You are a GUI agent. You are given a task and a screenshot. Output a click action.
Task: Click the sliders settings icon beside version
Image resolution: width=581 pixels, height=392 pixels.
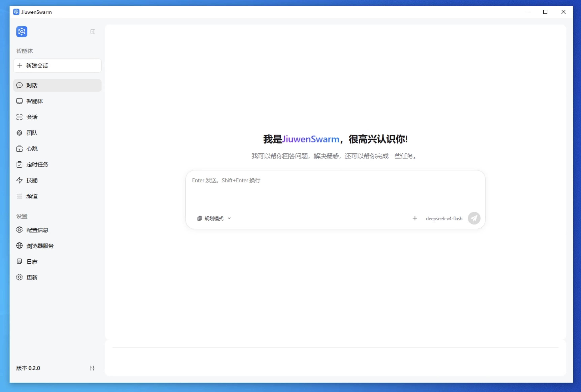pos(92,368)
